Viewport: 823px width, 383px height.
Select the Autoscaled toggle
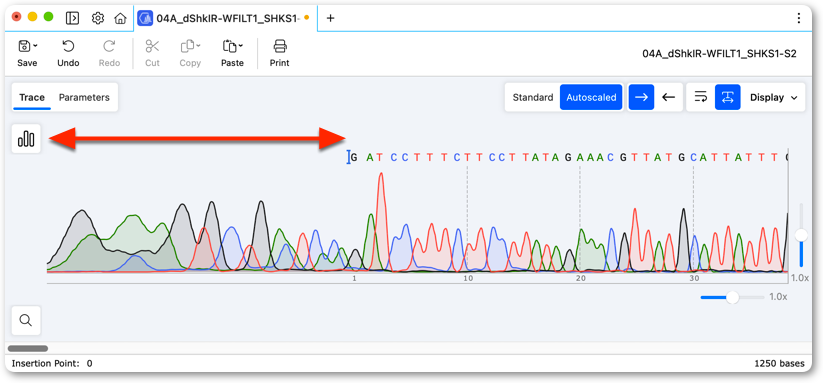pyautogui.click(x=591, y=97)
